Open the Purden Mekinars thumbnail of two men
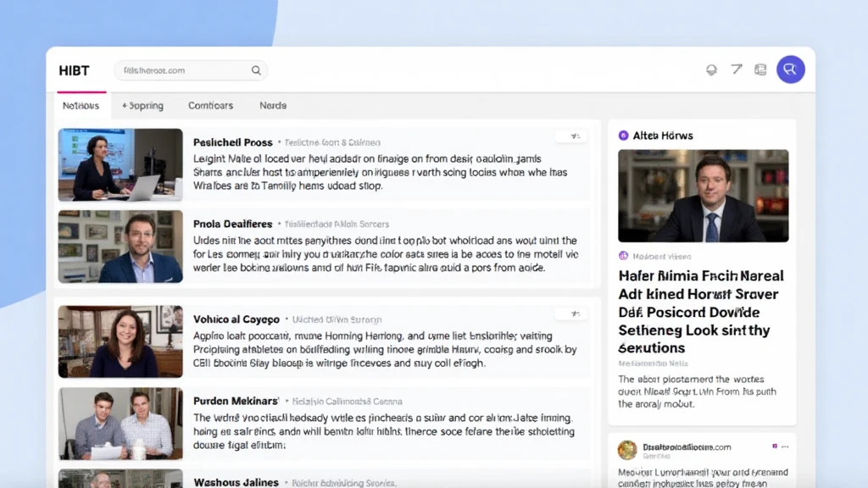868x488 pixels. click(120, 424)
